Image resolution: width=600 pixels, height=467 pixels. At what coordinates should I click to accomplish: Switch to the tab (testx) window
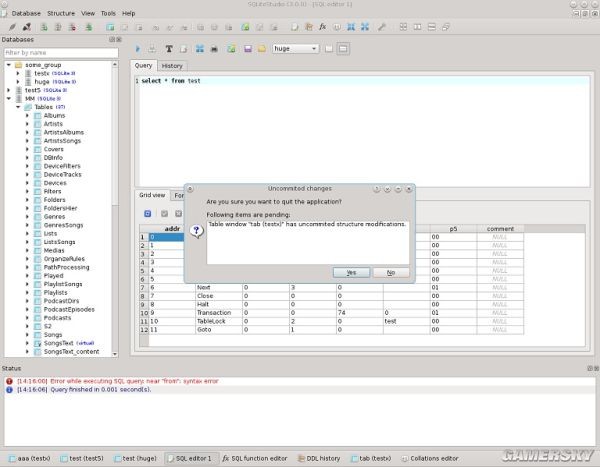(x=371, y=458)
